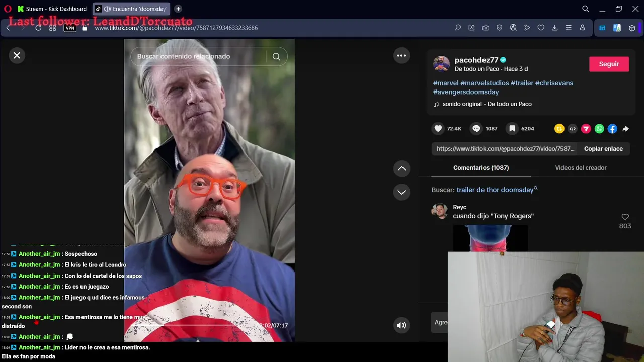The height and width of the screenshot is (362, 644).
Task: Go to previous video with up chevron
Action: [401, 168]
